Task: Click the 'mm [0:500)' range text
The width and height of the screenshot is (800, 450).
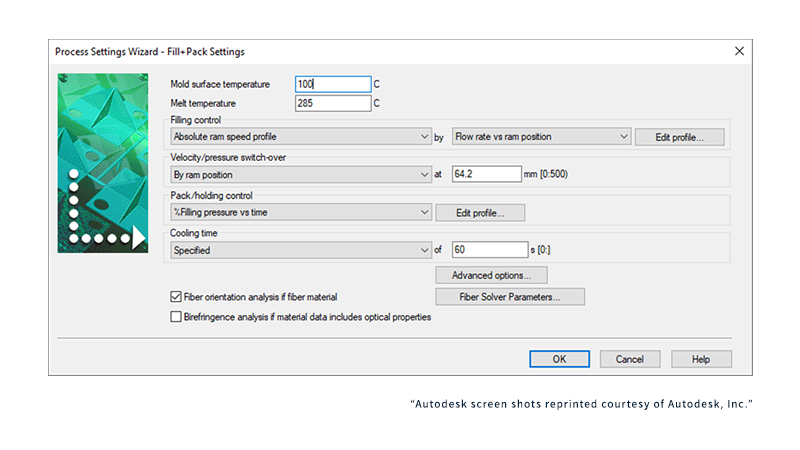Action: [x=546, y=174]
